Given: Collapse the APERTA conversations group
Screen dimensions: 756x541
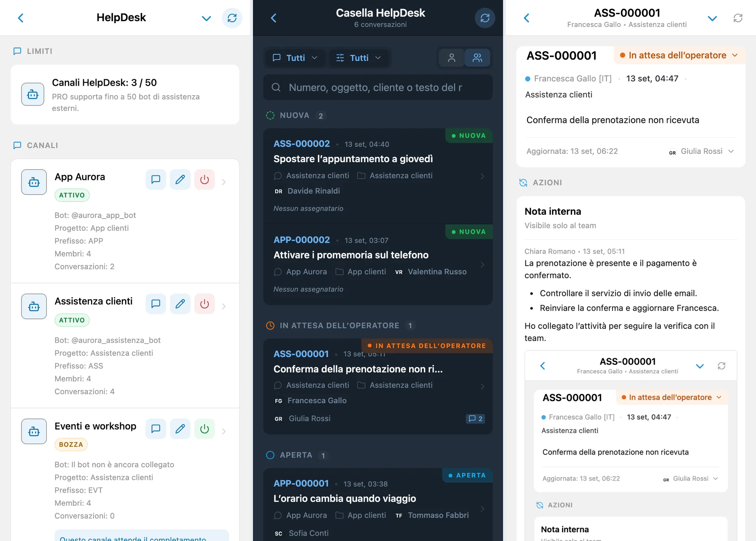Looking at the screenshot, I should tap(298, 455).
